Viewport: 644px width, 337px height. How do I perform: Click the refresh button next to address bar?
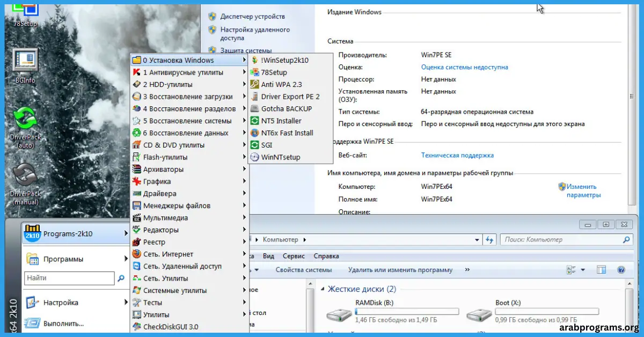(x=489, y=239)
